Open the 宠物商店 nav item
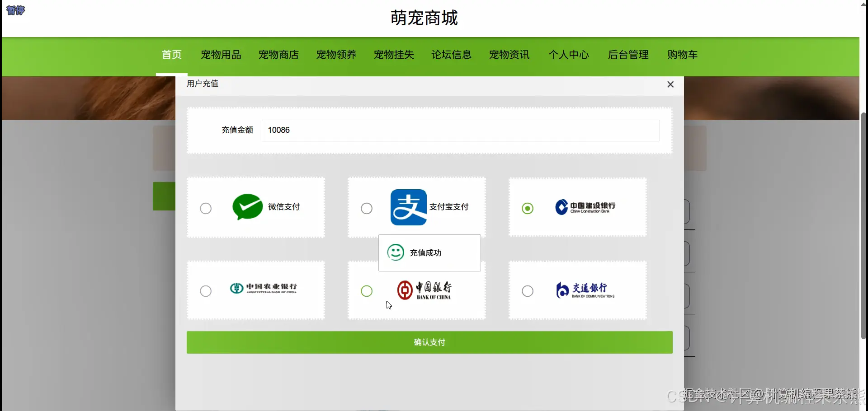Screen dimensions: 868x411 click(x=278, y=55)
